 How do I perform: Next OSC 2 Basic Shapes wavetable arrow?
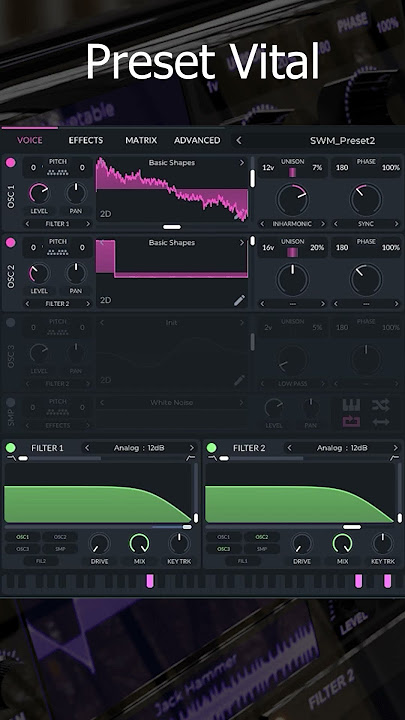pyautogui.click(x=242, y=242)
